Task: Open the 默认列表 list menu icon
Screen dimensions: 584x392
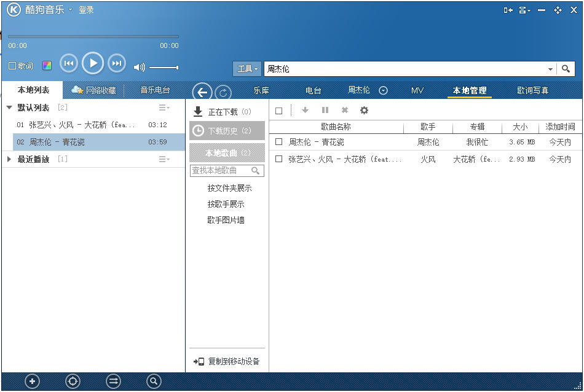Action: (x=164, y=108)
